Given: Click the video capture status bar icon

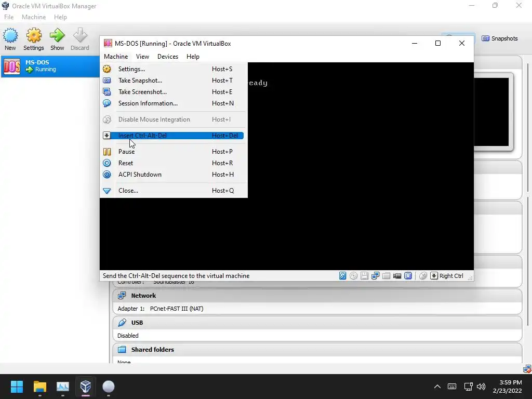Looking at the screenshot, I should coord(397,276).
